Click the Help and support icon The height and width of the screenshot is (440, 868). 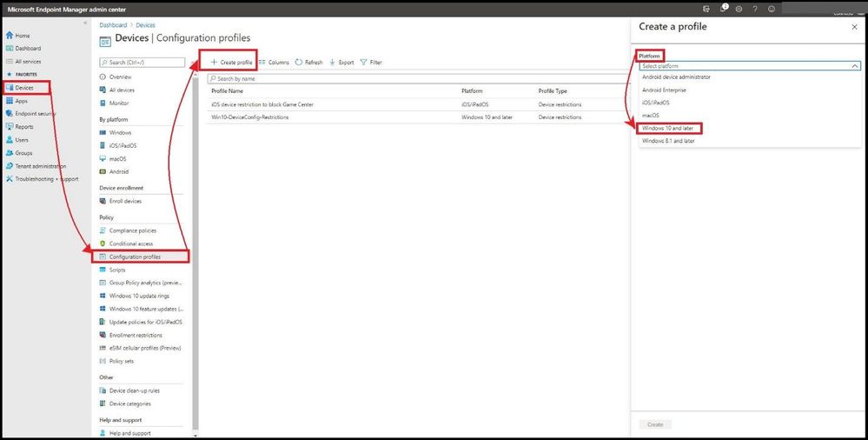(x=103, y=433)
